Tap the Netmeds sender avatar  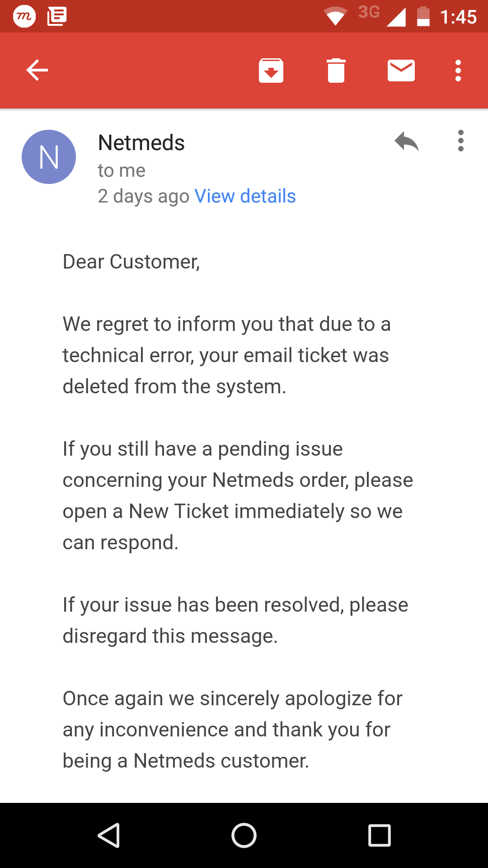pos(49,157)
